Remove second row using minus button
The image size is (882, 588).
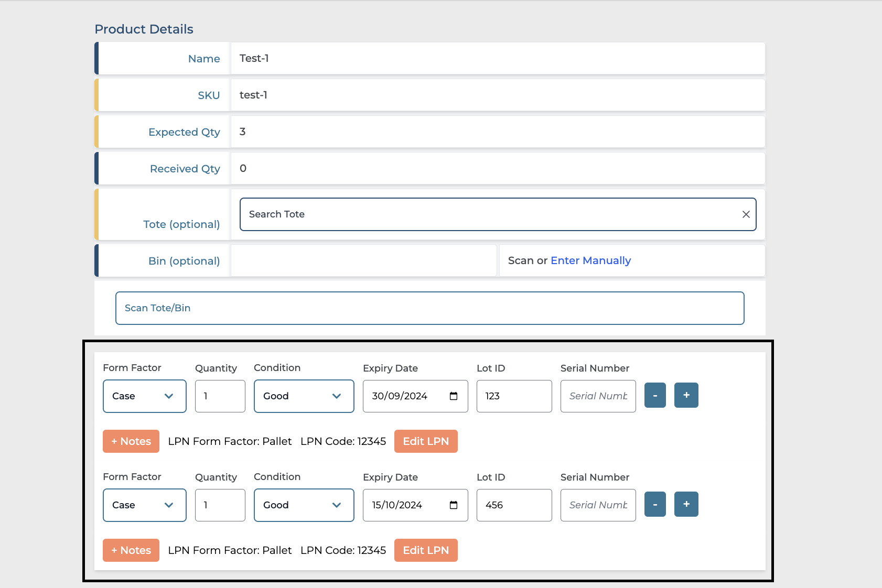coord(655,504)
